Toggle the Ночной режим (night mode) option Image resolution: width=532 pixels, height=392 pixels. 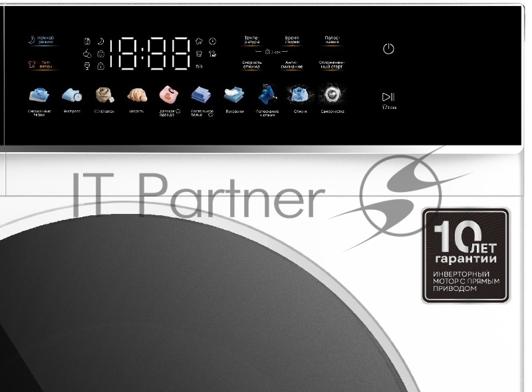point(41,40)
